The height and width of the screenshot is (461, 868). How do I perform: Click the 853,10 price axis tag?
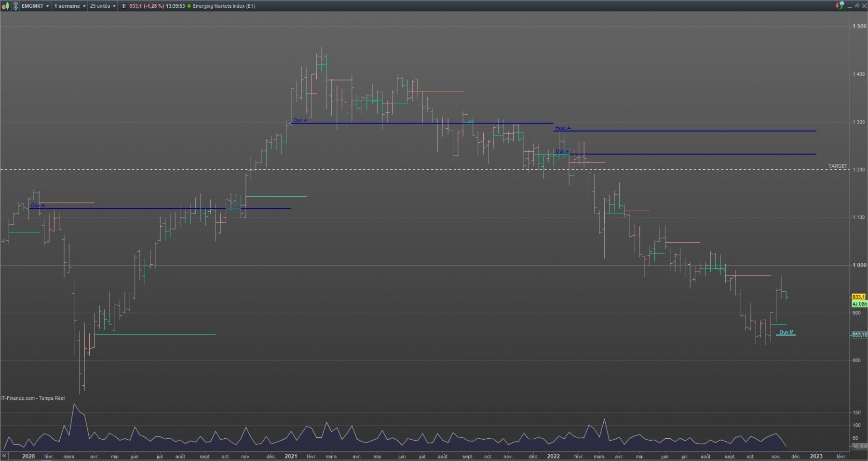pos(859,335)
